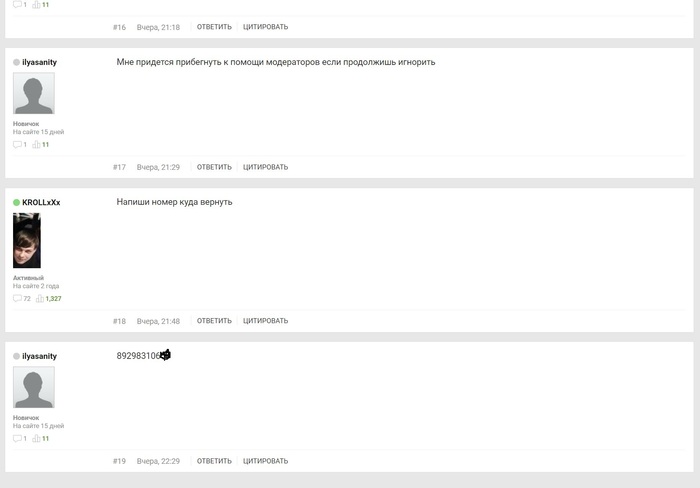Reply to post #16 with ОТВЕТИТЬ
This screenshot has width=700, height=488.
[214, 27]
